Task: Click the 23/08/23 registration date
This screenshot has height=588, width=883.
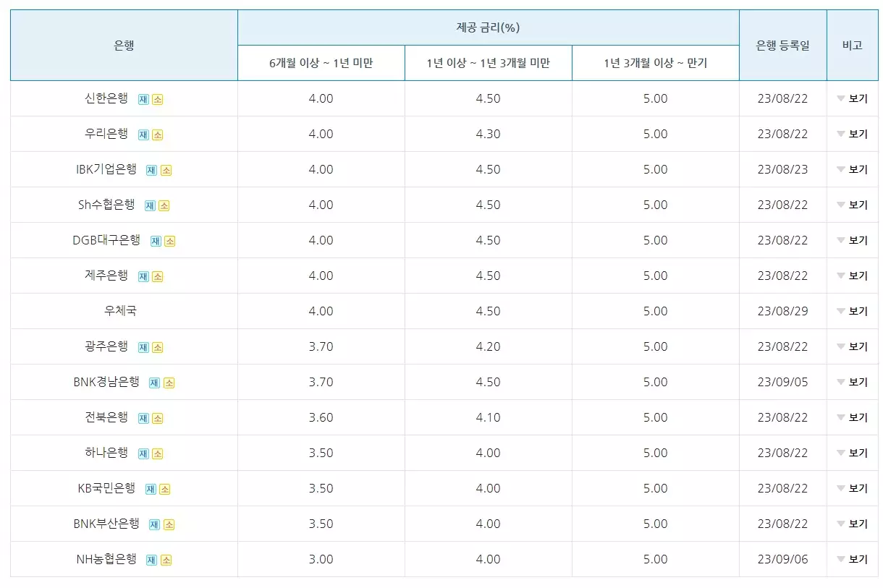Action: [x=782, y=169]
